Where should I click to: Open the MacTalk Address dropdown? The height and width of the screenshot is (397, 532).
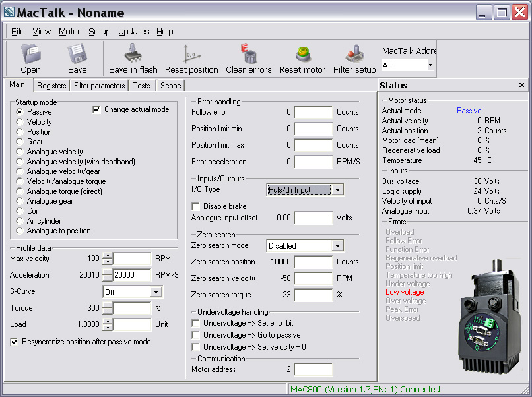pos(430,65)
